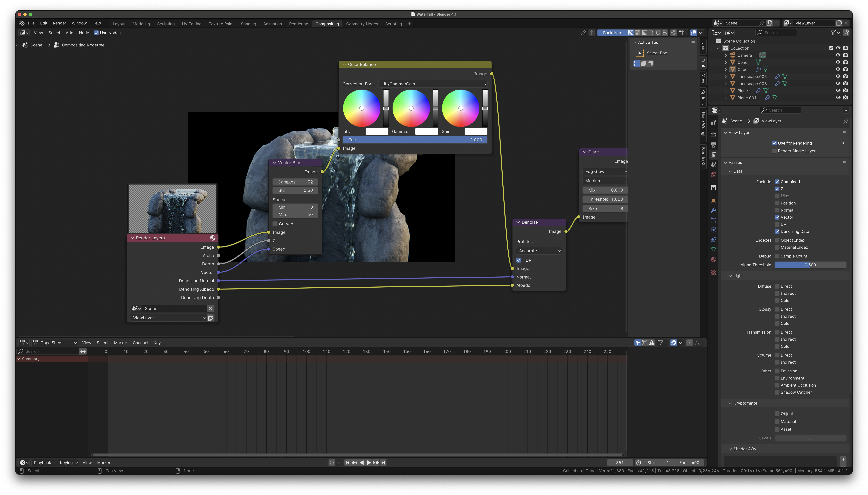The height and width of the screenshot is (495, 868).
Task: Open the Dope Sheet mode dropdown
Action: pyautogui.click(x=54, y=343)
